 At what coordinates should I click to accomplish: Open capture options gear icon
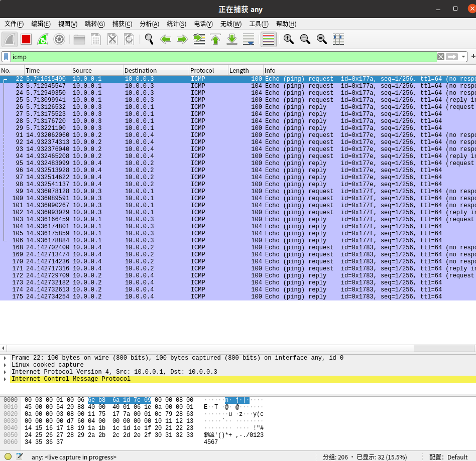(x=59, y=40)
